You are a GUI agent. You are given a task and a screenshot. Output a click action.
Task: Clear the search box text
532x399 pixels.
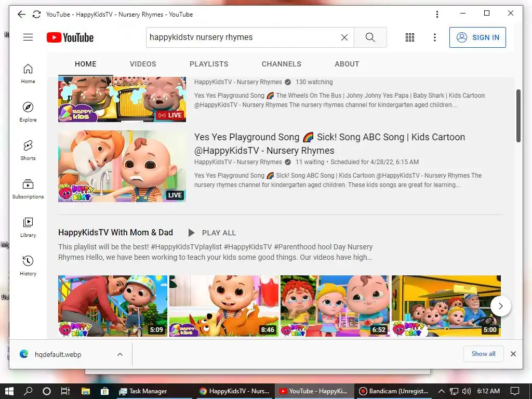pyautogui.click(x=344, y=37)
